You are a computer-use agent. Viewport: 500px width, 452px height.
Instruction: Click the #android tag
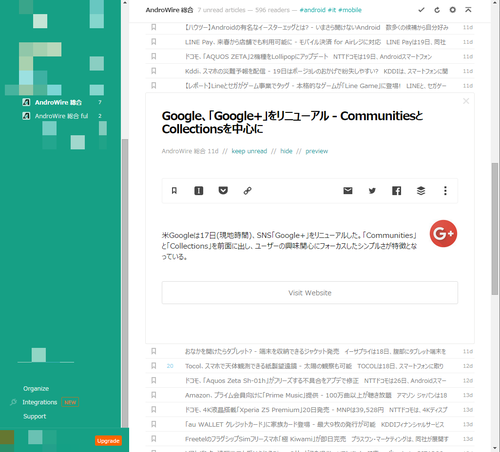click(312, 10)
